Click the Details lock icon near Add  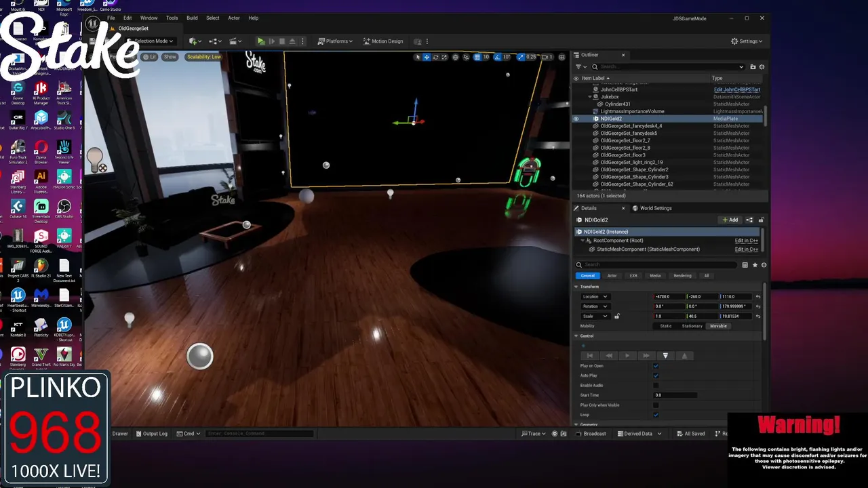tap(761, 220)
